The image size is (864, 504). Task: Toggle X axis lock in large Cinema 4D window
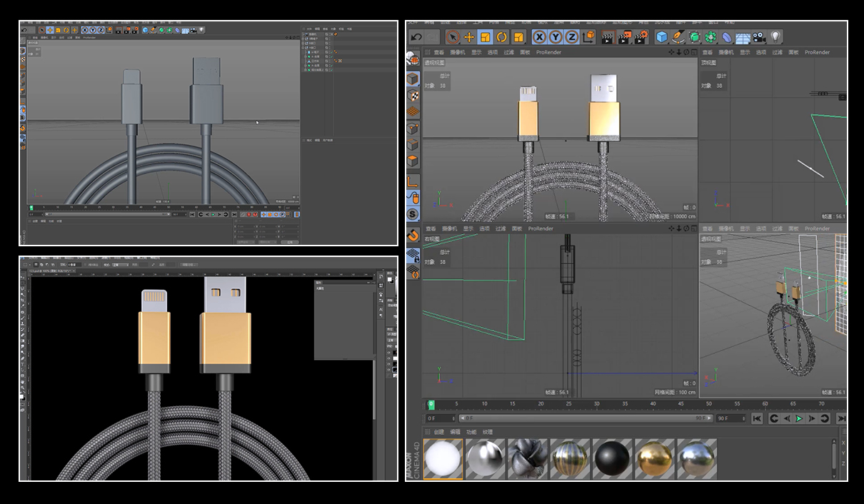(540, 36)
